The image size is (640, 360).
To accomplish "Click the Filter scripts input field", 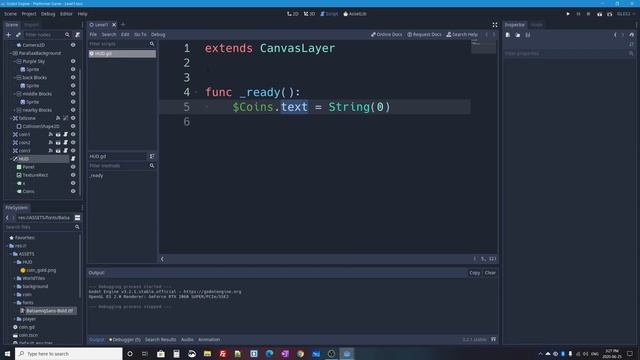I will point(122,44).
